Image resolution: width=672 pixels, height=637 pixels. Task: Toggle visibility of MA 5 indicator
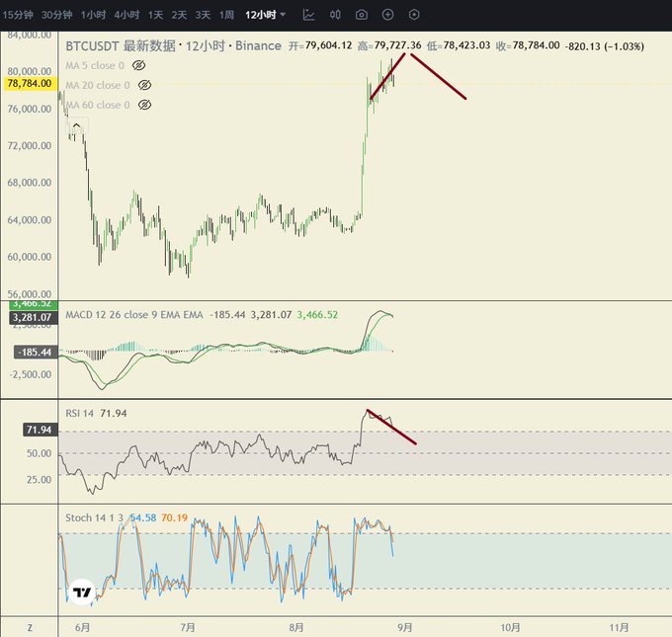click(x=139, y=65)
